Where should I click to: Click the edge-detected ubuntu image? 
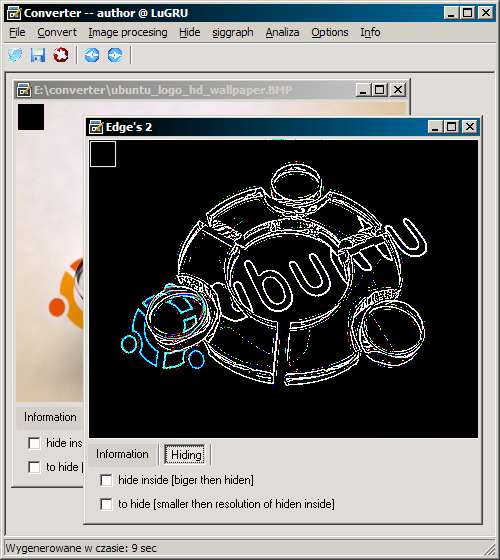point(283,289)
